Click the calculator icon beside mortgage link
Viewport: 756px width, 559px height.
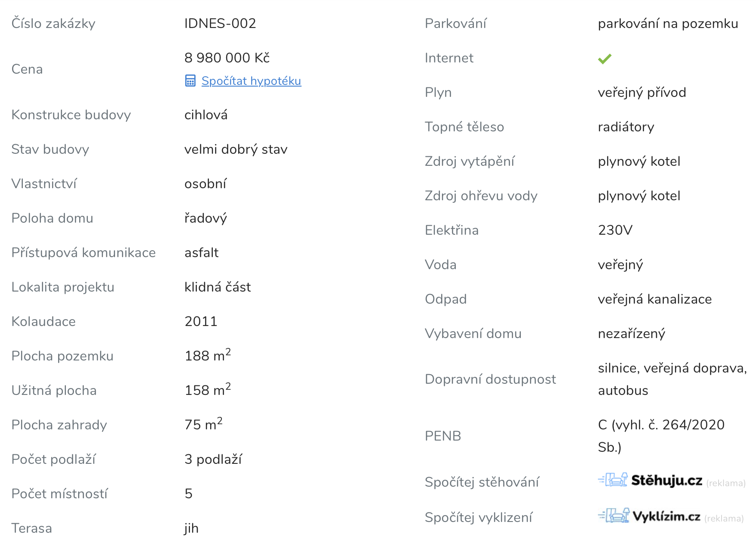pyautogui.click(x=190, y=81)
